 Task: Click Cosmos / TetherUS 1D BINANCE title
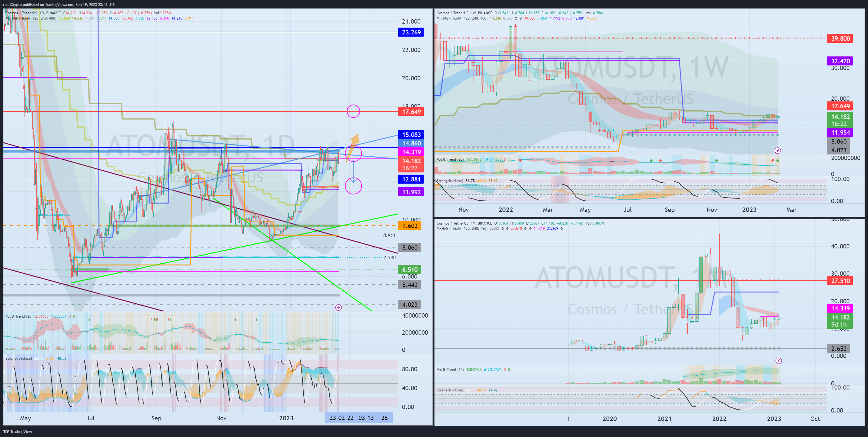[33, 13]
